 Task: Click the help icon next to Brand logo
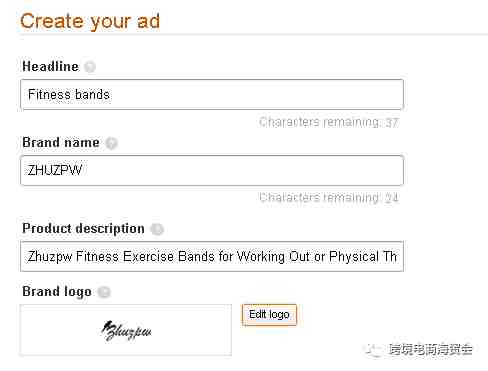[104, 292]
